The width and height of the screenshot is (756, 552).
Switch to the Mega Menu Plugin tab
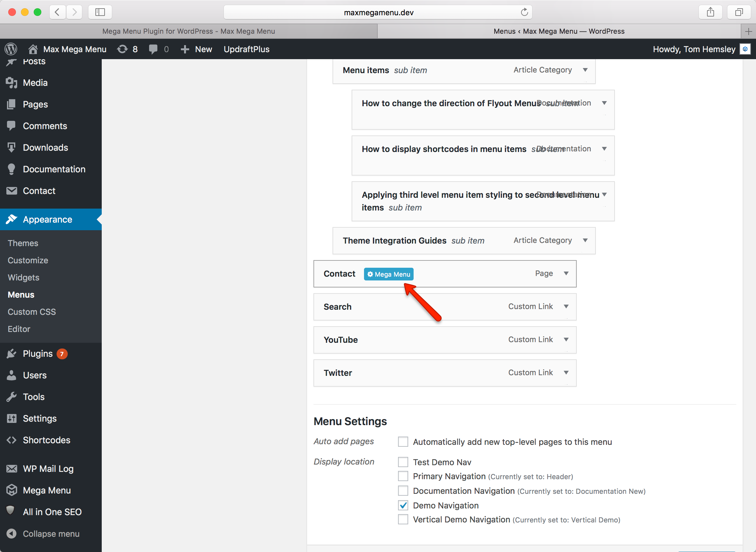coord(189,31)
